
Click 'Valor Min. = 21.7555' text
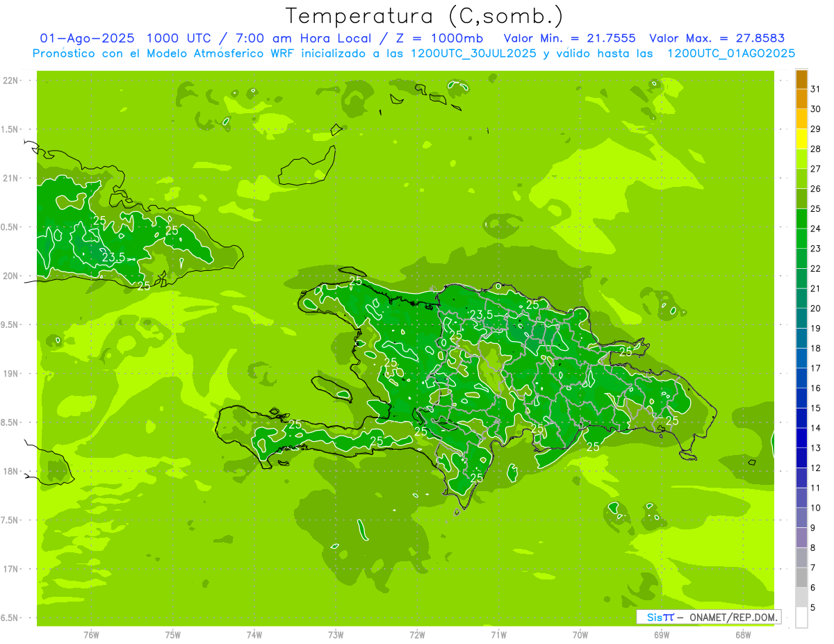(x=569, y=38)
